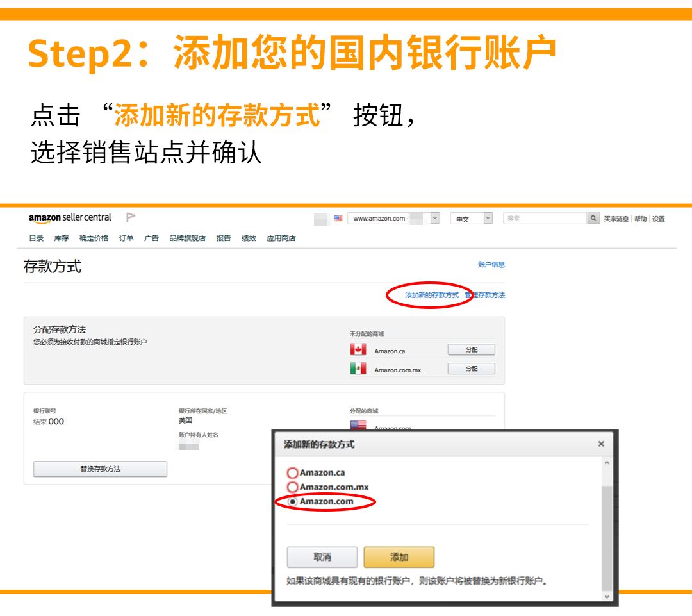Click the search magnifier button

(593, 218)
